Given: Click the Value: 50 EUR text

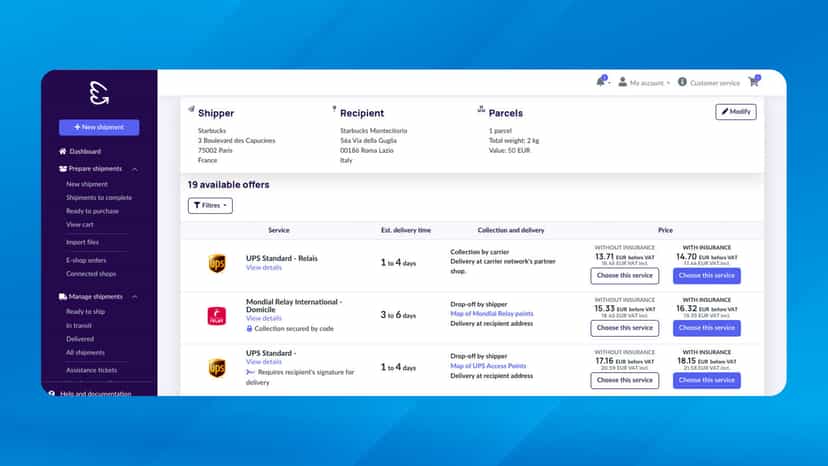Looking at the screenshot, I should coord(509,151).
